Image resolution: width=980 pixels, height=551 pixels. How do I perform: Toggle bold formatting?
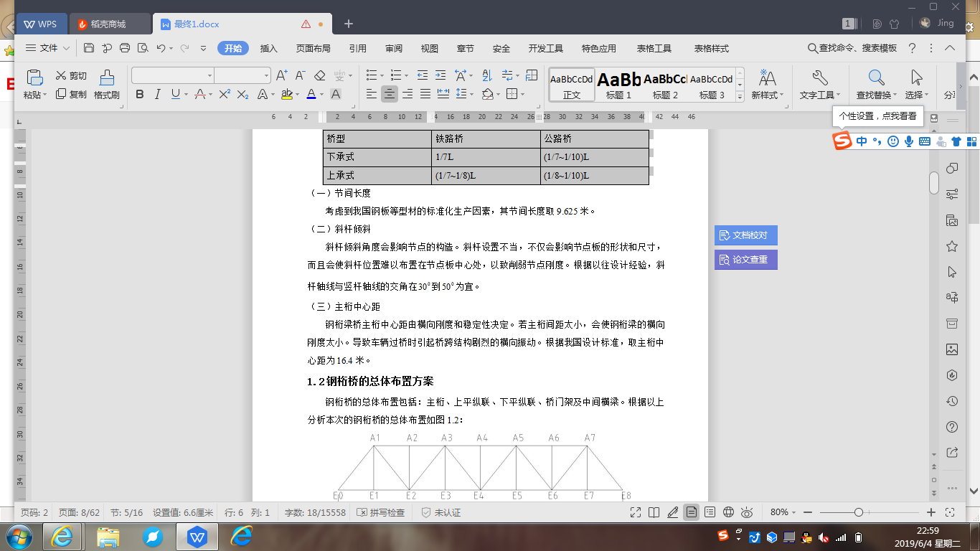point(140,94)
